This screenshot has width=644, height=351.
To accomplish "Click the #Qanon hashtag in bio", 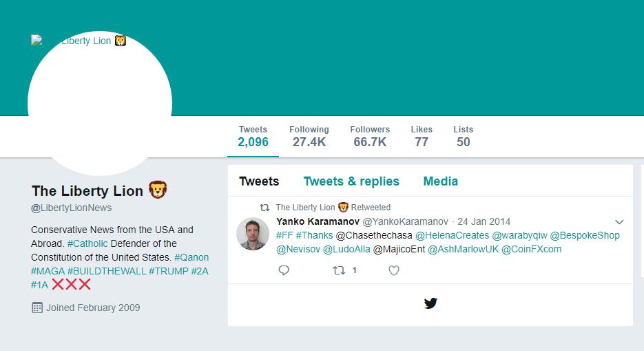I will [191, 257].
